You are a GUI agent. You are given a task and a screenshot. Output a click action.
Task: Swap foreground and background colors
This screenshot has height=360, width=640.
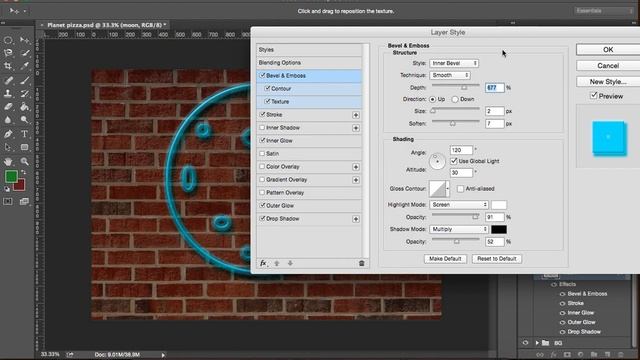[23, 173]
